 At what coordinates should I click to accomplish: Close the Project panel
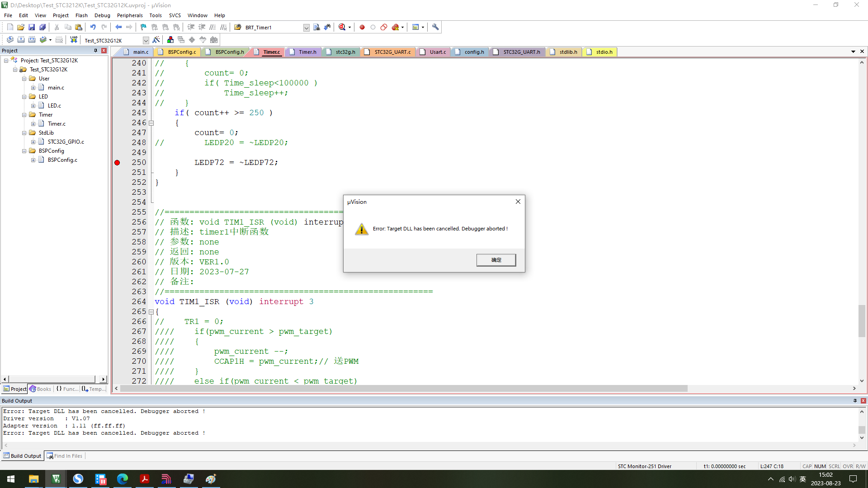(104, 51)
